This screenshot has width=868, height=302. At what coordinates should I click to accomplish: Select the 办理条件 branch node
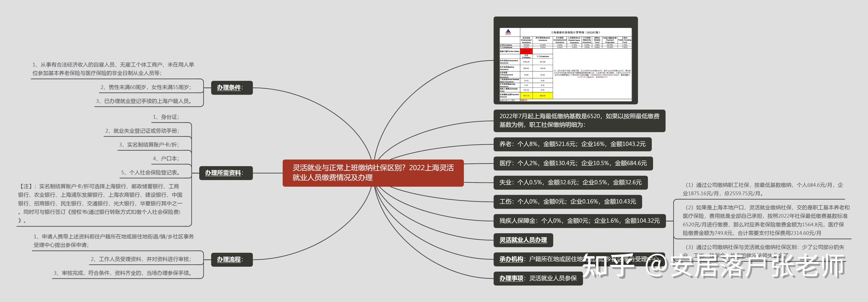(x=232, y=88)
